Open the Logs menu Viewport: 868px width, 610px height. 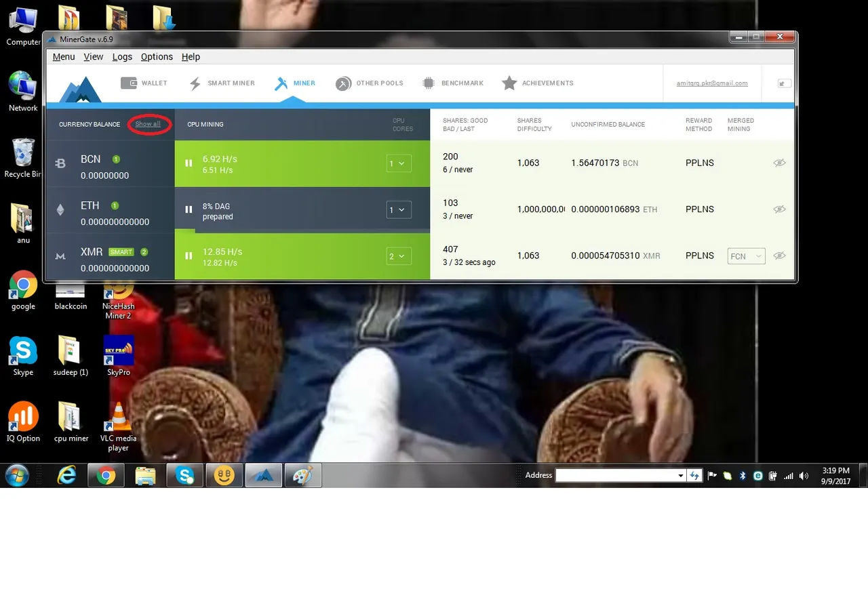[122, 57]
